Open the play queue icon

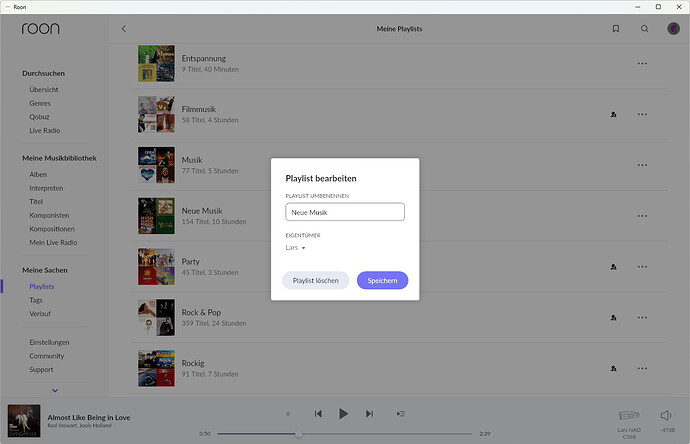click(400, 414)
